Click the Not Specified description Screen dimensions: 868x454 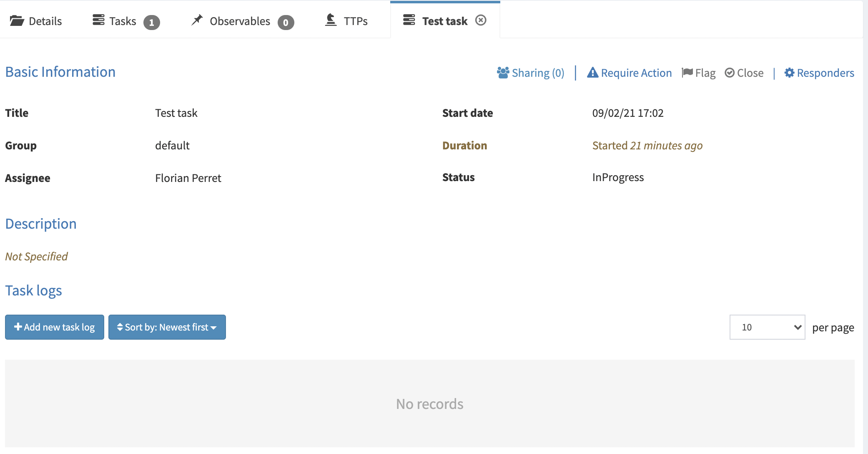pos(36,257)
